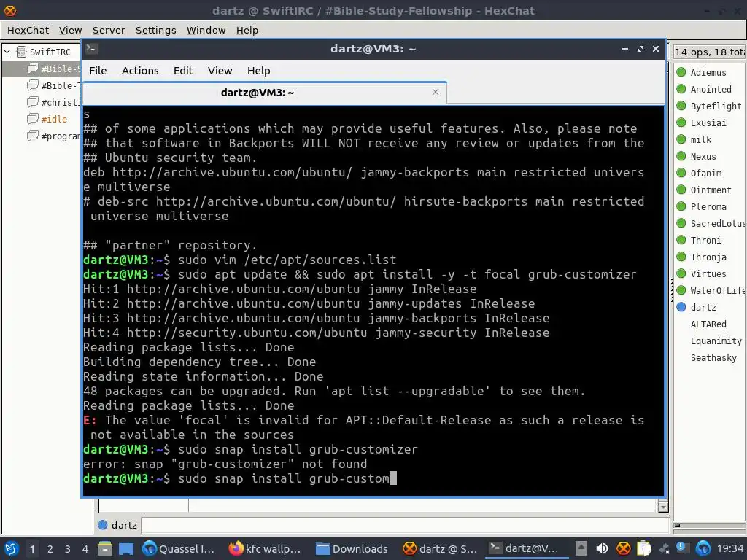Screen dimensions: 747x560
Task: Select user WaterOfLife in the user list
Action: 718,290
